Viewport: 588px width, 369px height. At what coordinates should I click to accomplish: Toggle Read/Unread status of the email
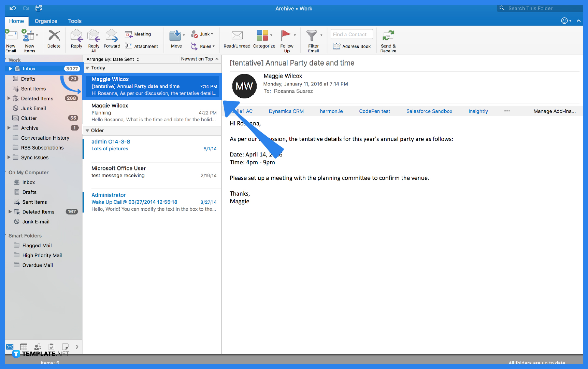pyautogui.click(x=236, y=40)
